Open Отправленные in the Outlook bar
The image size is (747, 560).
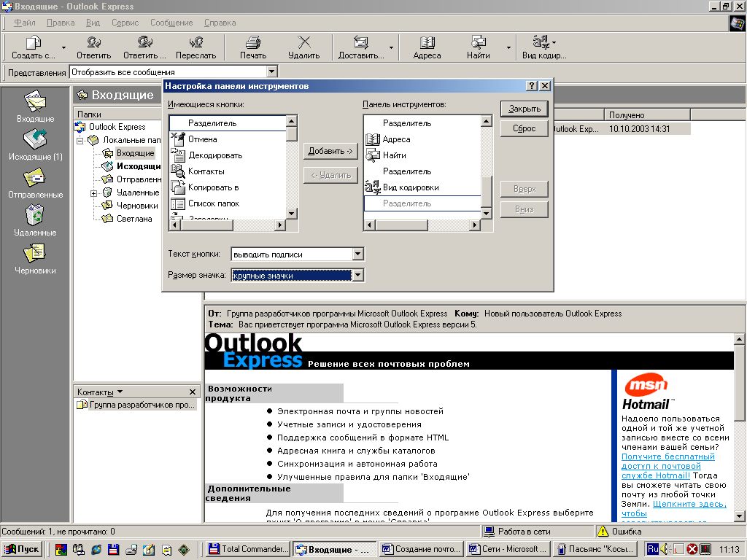click(x=35, y=183)
